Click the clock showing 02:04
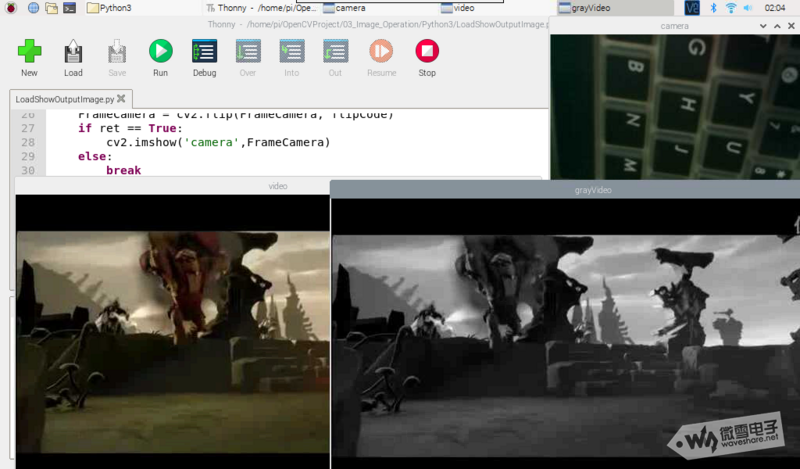The image size is (800, 469). pyautogui.click(x=775, y=8)
